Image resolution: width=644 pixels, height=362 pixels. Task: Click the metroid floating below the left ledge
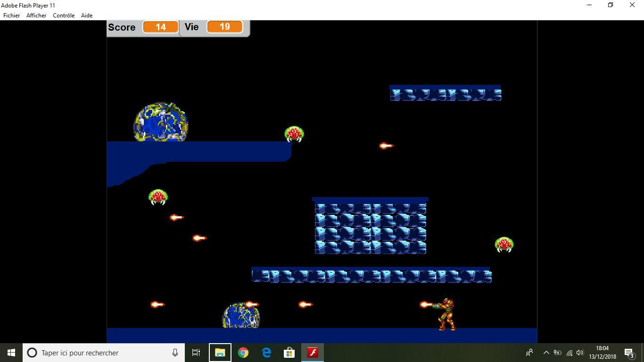pyautogui.click(x=158, y=197)
